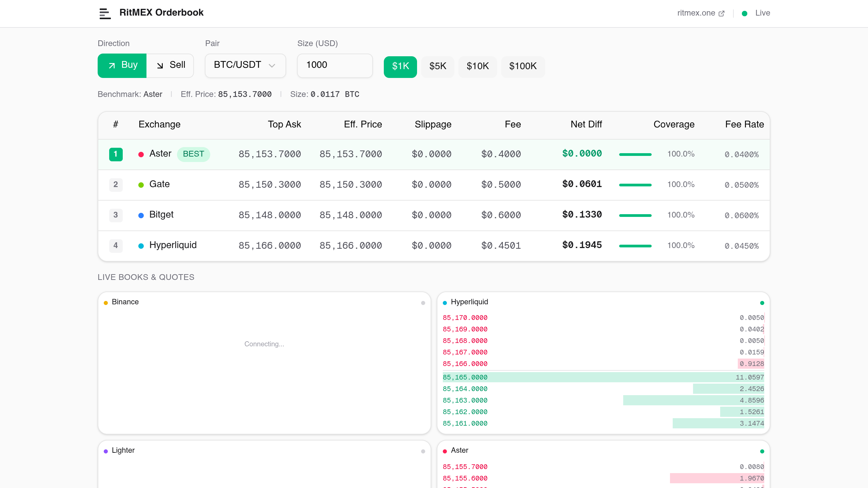868x488 pixels.
Task: Click the Top Ask column header
Action: pos(284,124)
